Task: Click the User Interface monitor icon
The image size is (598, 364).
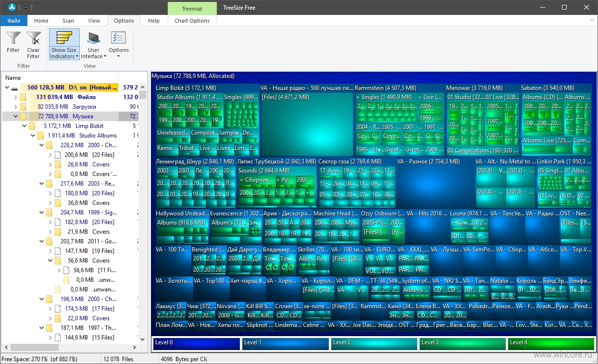Action: [93, 38]
